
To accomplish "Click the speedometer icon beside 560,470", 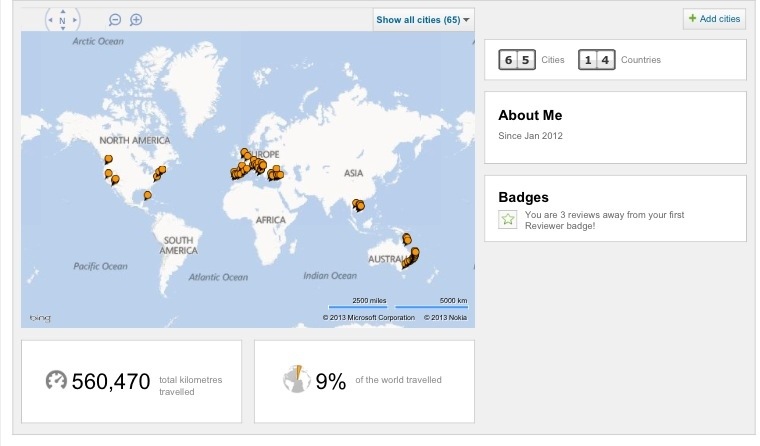I will tap(56, 381).
